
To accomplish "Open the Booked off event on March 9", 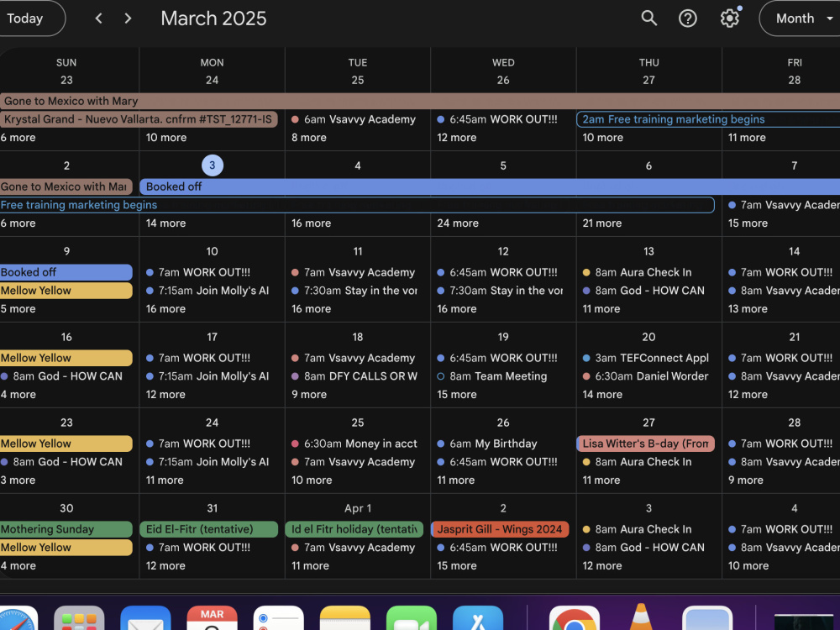I will [x=66, y=273].
